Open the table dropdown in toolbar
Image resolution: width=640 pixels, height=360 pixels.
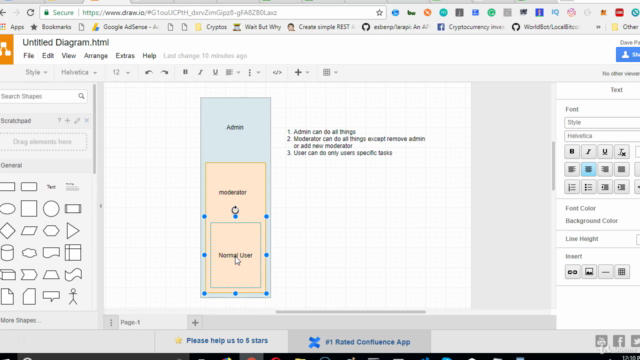pyautogui.click(x=330, y=72)
